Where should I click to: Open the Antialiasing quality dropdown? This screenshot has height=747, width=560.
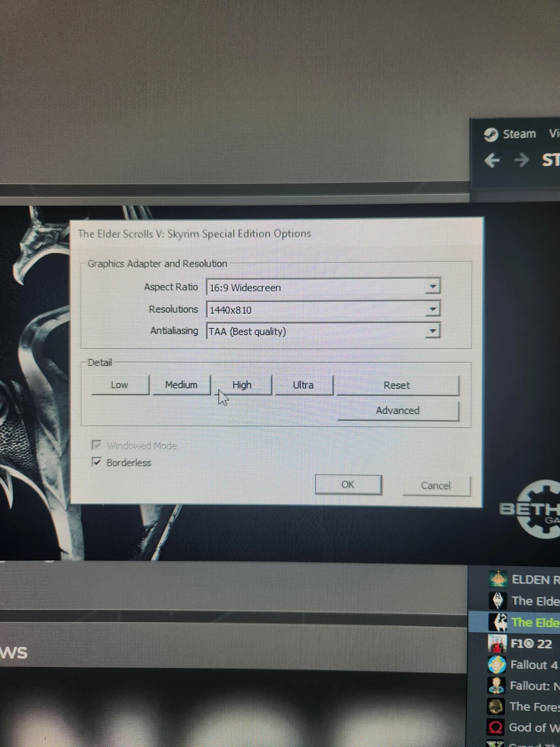[432, 330]
